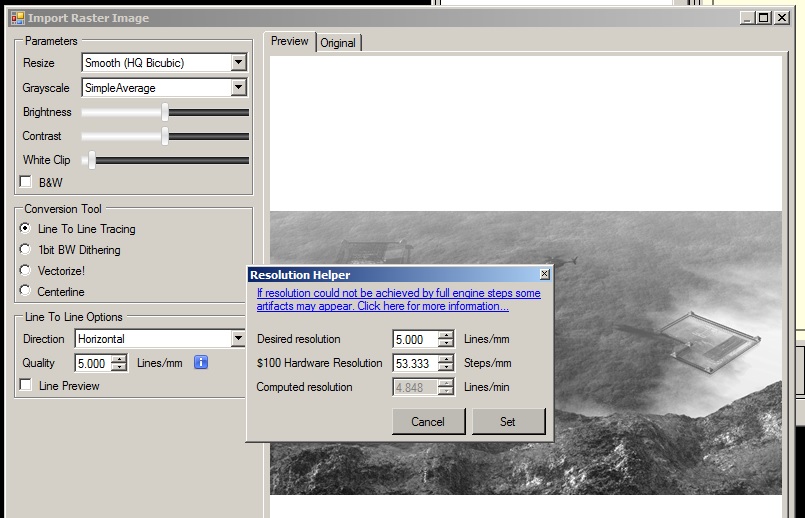Click the Cancel button in Resolution Helper
Screen dimensions: 805x518
(428, 421)
